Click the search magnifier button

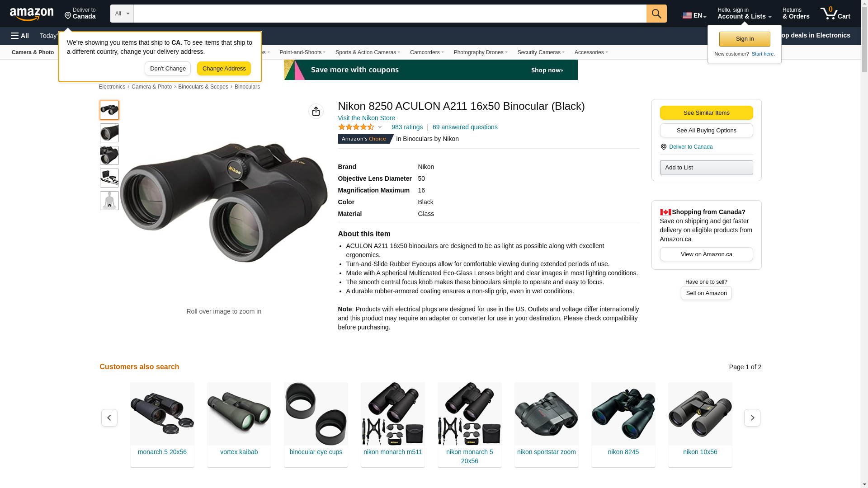point(656,14)
